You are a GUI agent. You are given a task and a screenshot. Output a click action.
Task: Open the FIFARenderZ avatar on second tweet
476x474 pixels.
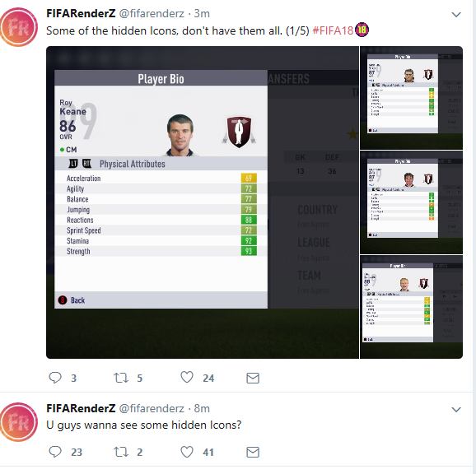(x=19, y=422)
